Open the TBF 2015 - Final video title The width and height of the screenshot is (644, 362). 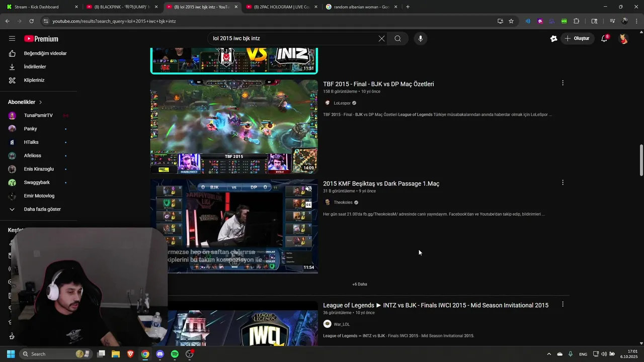coord(378,84)
